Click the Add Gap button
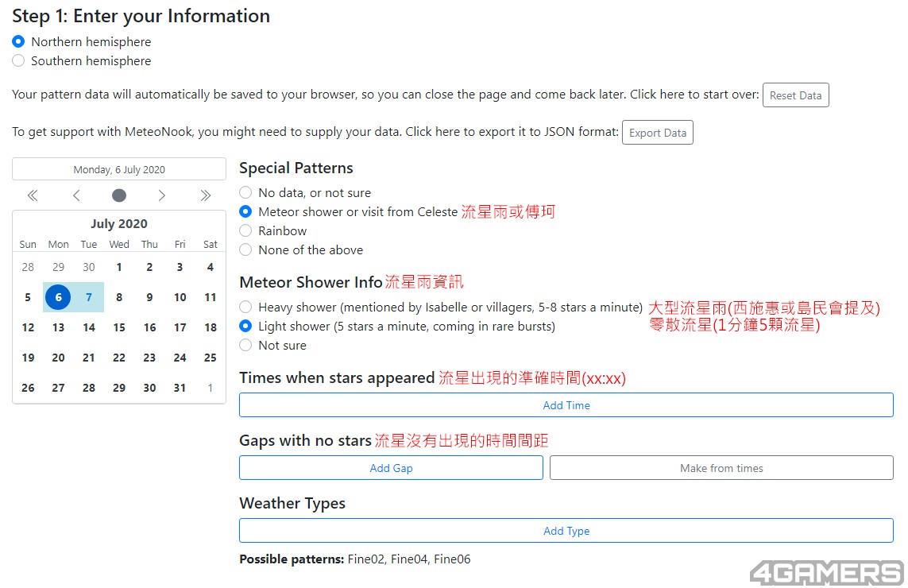 click(391, 467)
